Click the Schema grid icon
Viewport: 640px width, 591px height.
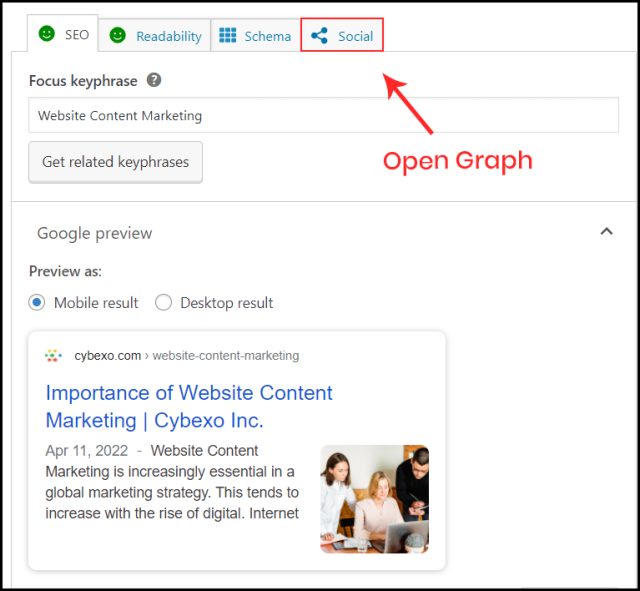pyautogui.click(x=227, y=35)
